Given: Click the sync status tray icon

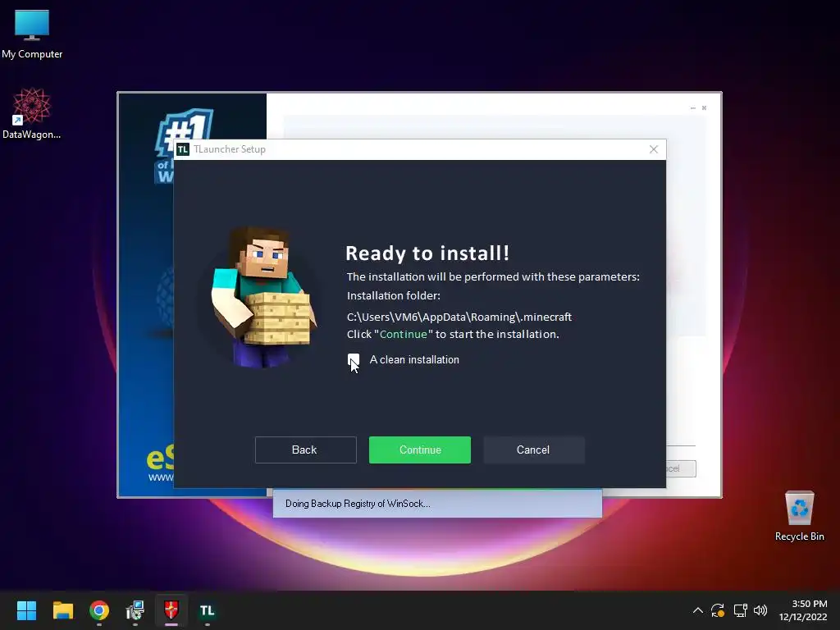Looking at the screenshot, I should pos(718,610).
